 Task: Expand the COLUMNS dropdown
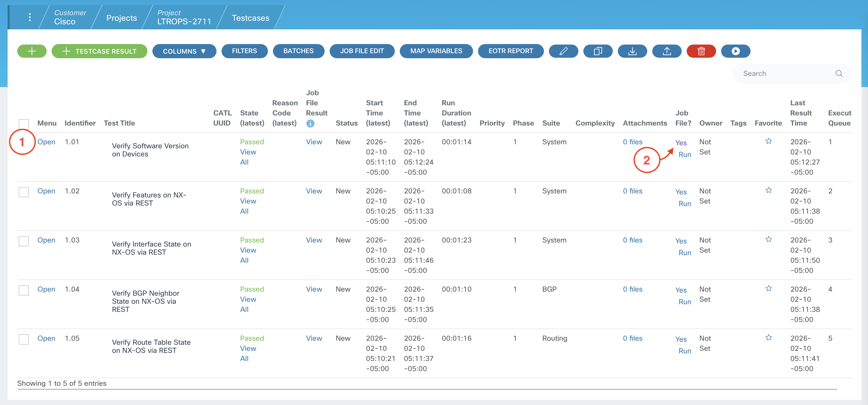[x=184, y=51]
